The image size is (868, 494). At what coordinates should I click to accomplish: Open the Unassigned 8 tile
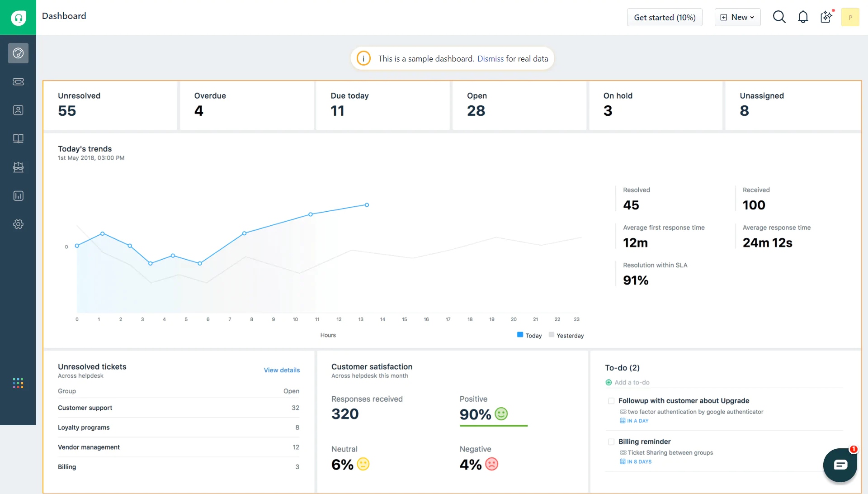point(793,106)
